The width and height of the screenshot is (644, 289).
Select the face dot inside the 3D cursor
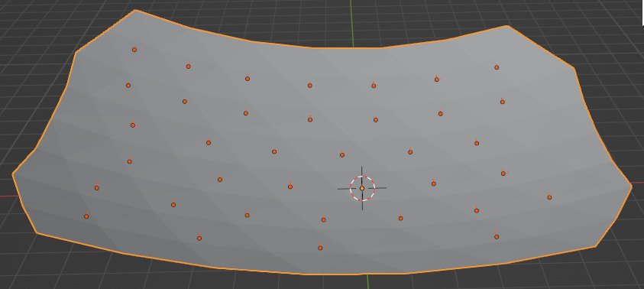pyautogui.click(x=362, y=188)
